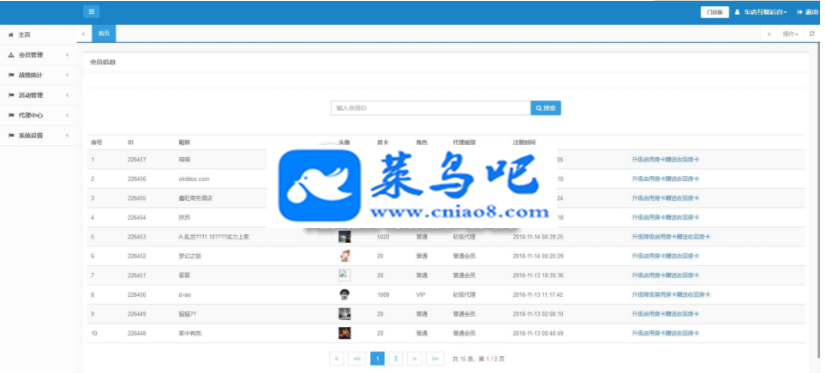Click the 门店版 button

pos(715,12)
